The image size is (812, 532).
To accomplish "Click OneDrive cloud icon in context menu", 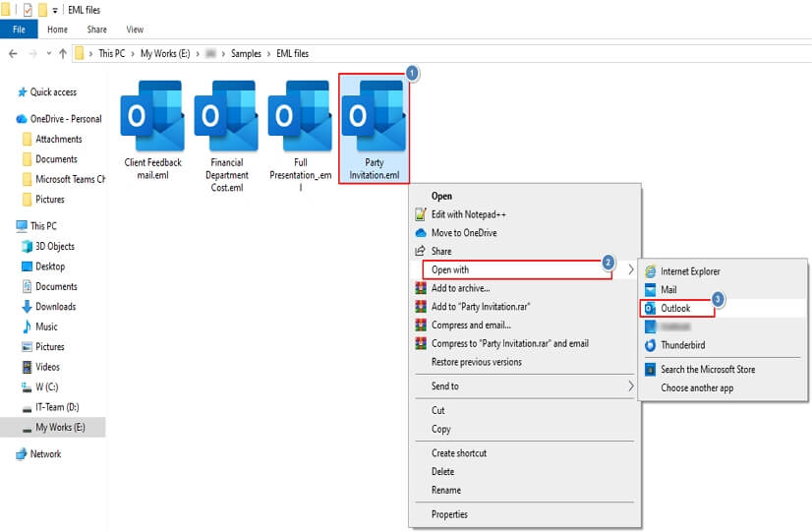I will tap(421, 233).
